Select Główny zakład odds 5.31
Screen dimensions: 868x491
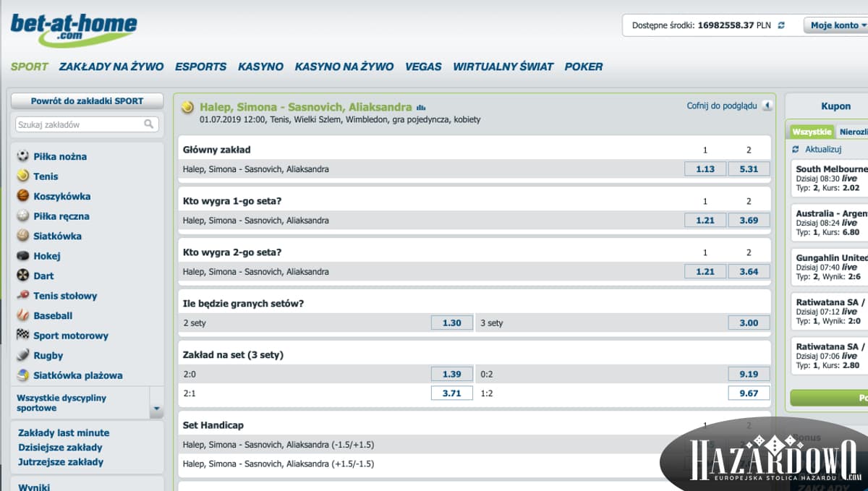pos(749,169)
